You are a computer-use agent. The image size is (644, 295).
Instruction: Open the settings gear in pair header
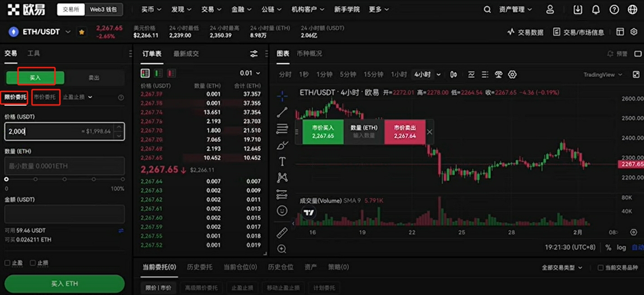634,32
